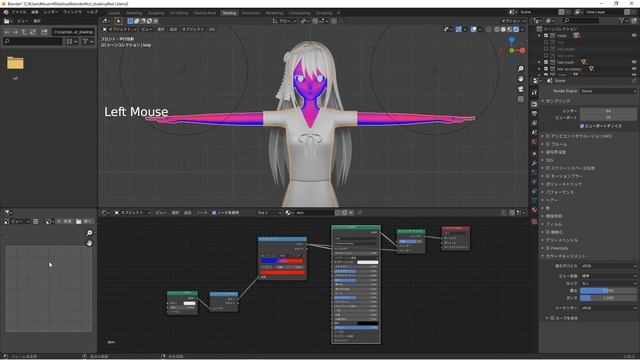The width and height of the screenshot is (640, 360).
Task: Open the Material properties tab icon
Action: (534, 210)
